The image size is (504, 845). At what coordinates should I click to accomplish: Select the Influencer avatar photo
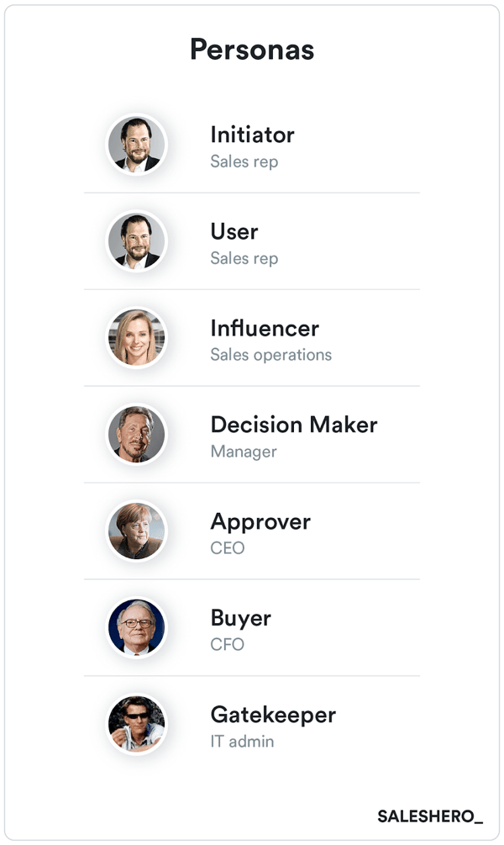[x=137, y=338]
